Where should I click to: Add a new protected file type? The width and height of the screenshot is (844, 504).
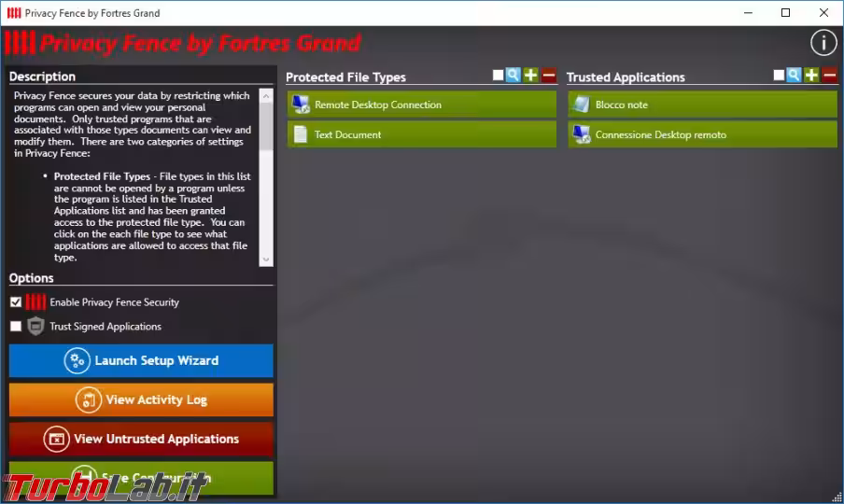530,76
